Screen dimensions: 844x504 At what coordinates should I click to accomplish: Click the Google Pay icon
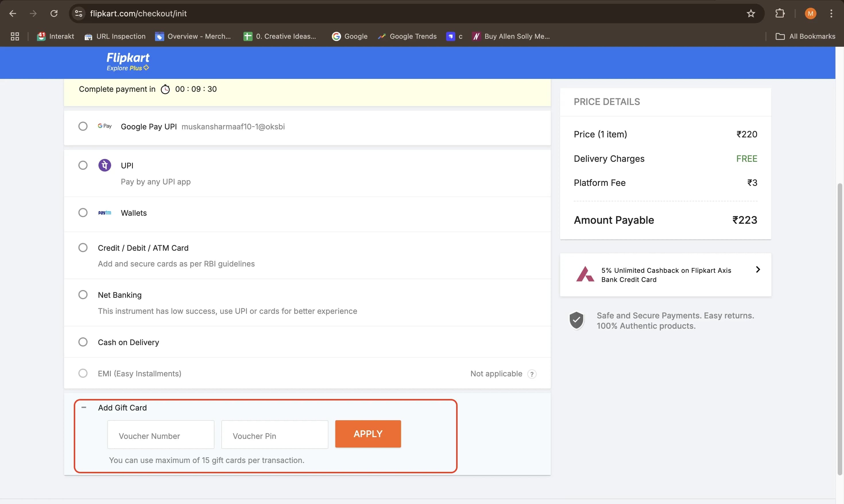coord(105,126)
